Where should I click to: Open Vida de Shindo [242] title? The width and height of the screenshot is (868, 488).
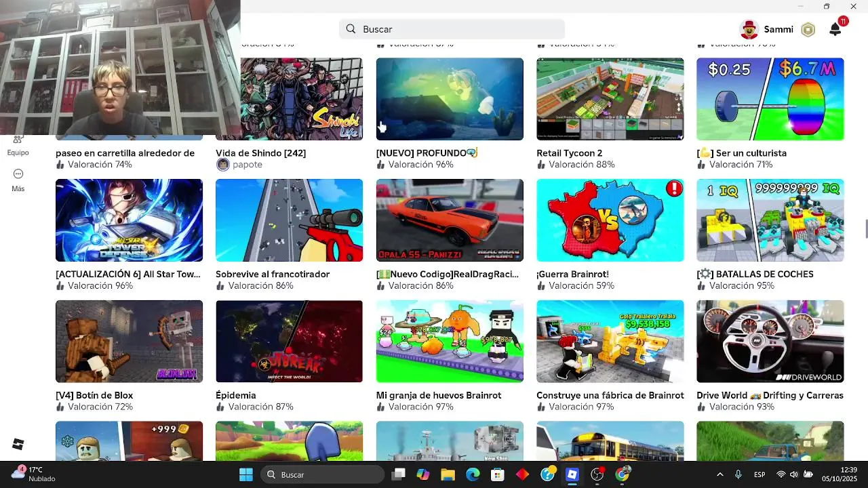[x=260, y=153]
